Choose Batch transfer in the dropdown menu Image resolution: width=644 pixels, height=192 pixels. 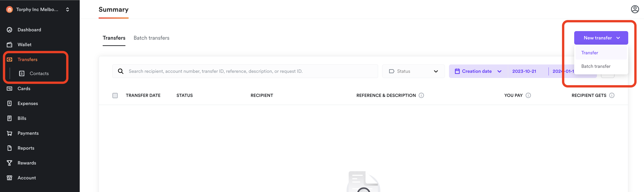(x=596, y=66)
